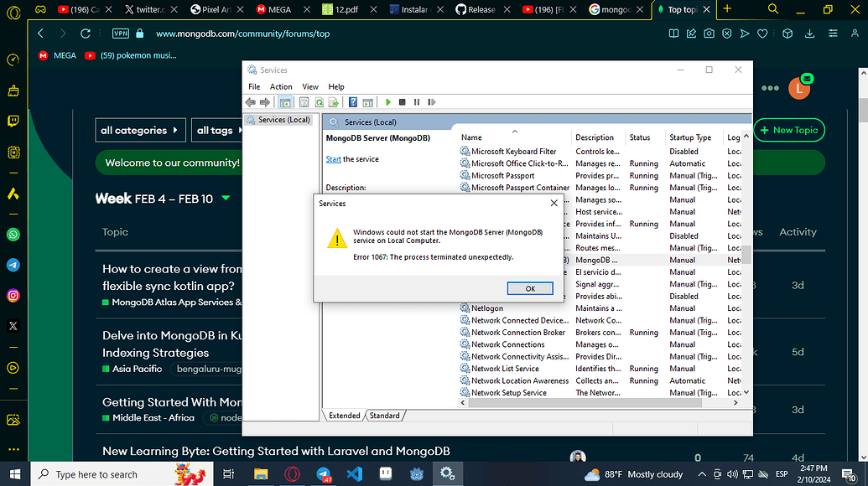
Task: Open WhatsApp from the browser sidebar
Action: coord(13,235)
